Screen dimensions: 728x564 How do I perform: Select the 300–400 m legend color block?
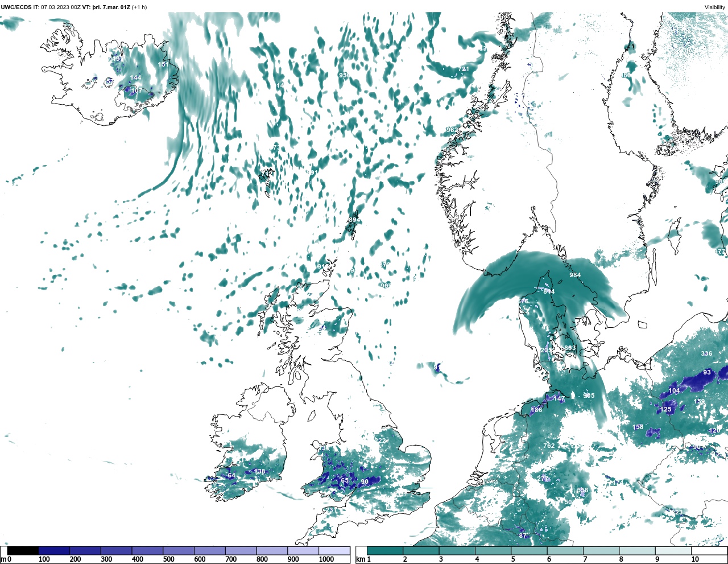[117, 551]
